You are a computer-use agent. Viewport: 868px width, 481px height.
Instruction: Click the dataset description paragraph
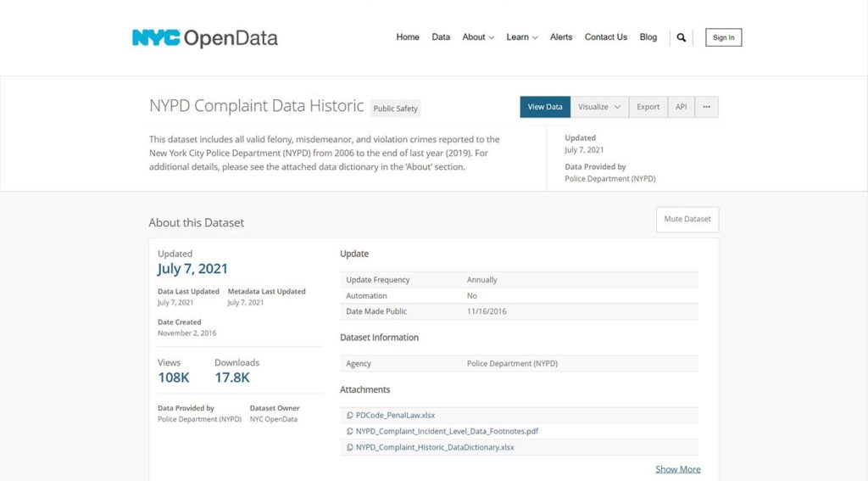pos(324,153)
